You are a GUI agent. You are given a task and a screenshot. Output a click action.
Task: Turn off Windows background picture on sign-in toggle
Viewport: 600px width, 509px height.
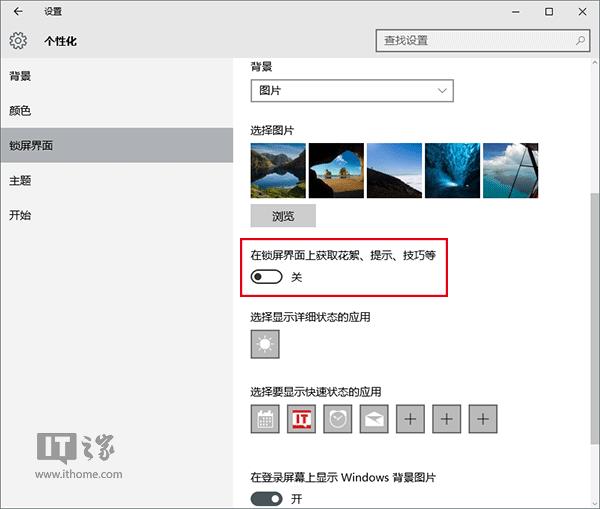pyautogui.click(x=267, y=499)
